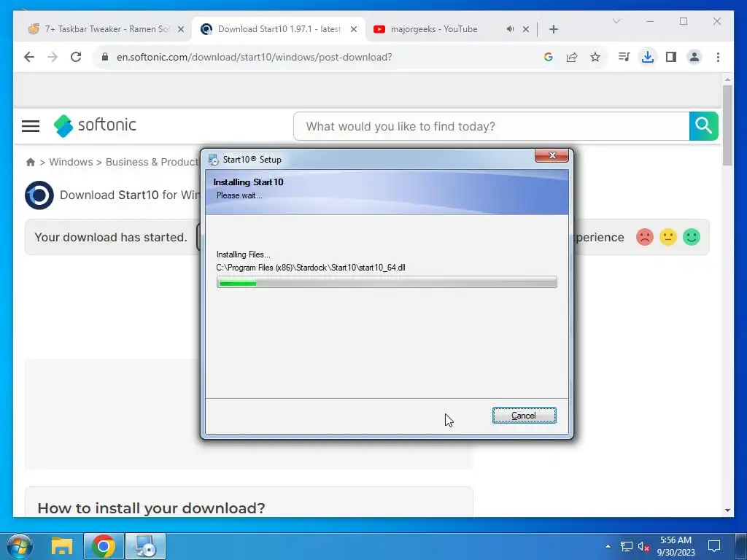Show hidden system tray icons

pyautogui.click(x=608, y=546)
